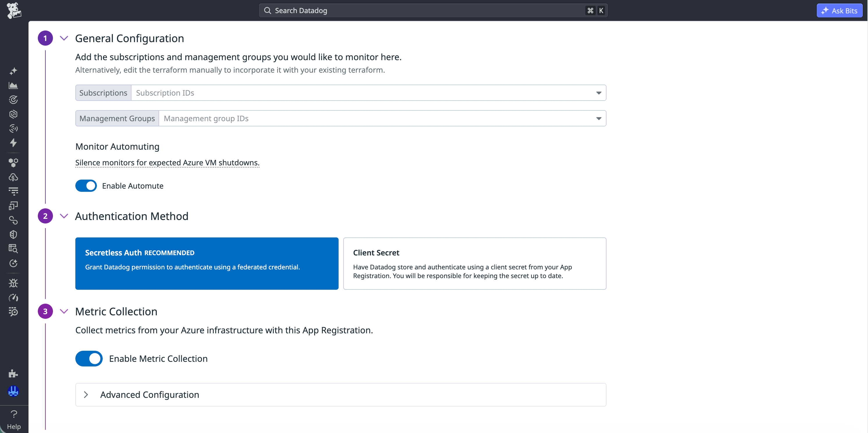
Task: Open the stacked filter lines sidebar icon
Action: click(13, 191)
